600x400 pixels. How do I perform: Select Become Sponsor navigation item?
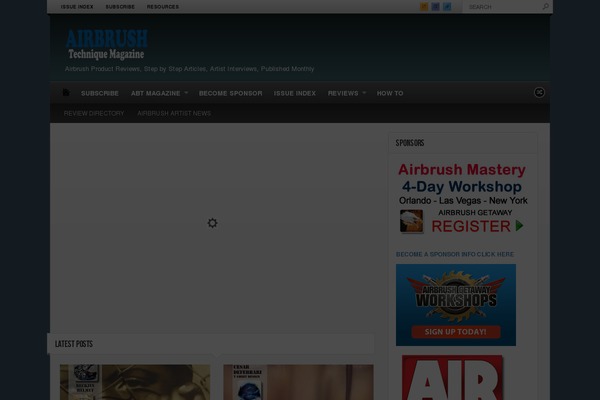(230, 93)
